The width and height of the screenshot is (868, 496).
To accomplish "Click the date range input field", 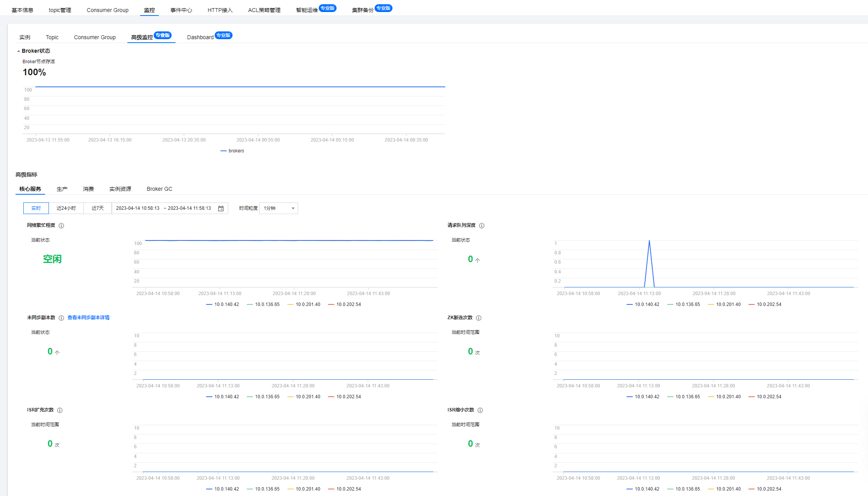I will tap(164, 208).
